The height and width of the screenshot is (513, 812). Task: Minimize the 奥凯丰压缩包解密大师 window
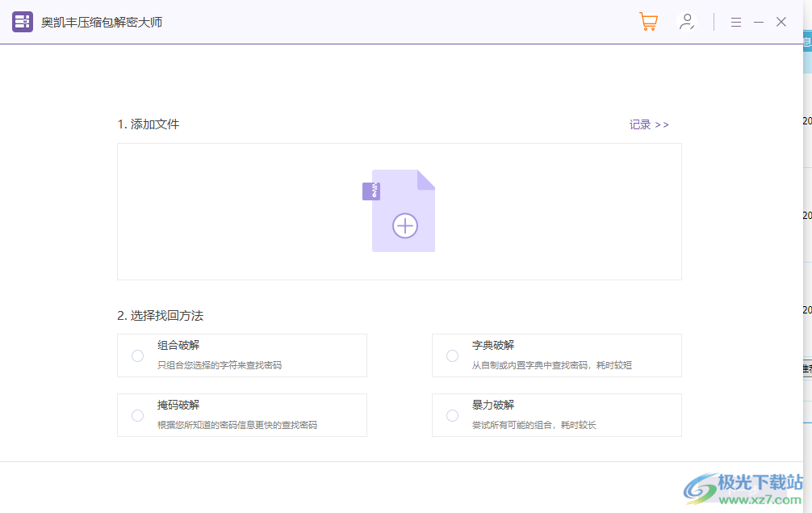click(x=759, y=22)
